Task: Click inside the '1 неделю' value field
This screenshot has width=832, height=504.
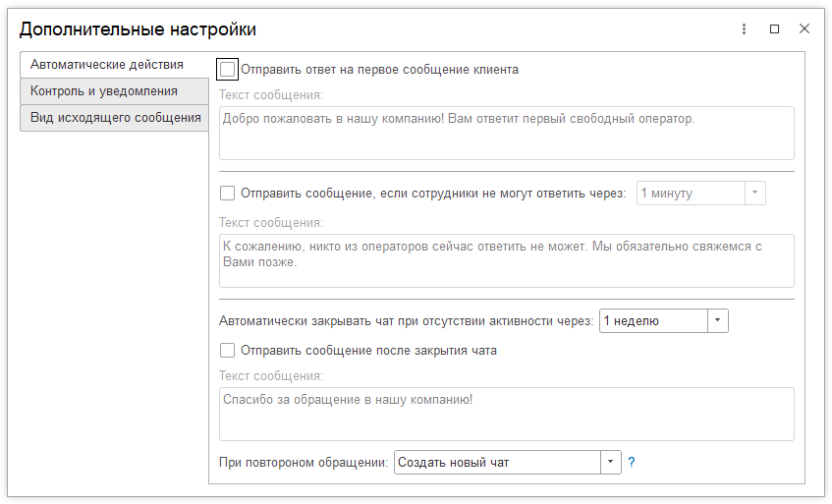Action: 652,321
